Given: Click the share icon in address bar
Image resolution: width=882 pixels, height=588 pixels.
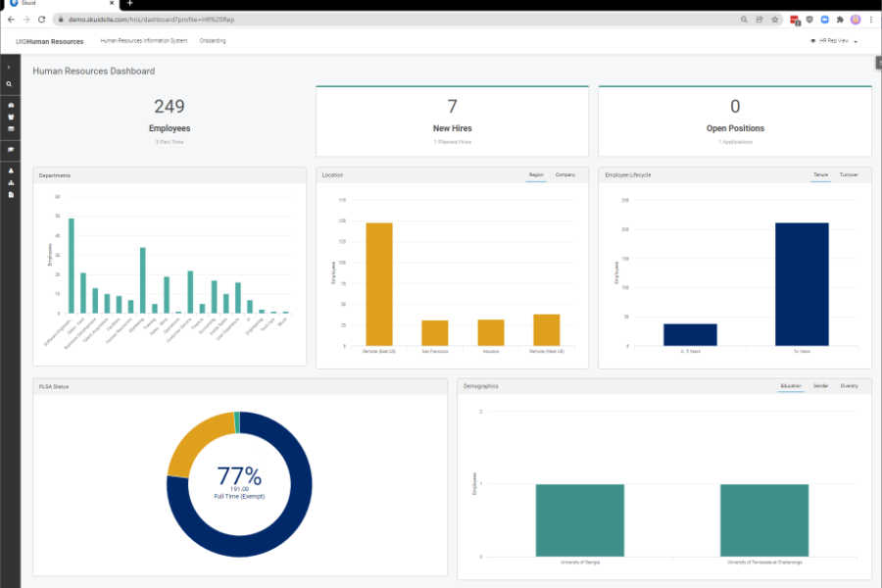Looking at the screenshot, I should point(759,20).
